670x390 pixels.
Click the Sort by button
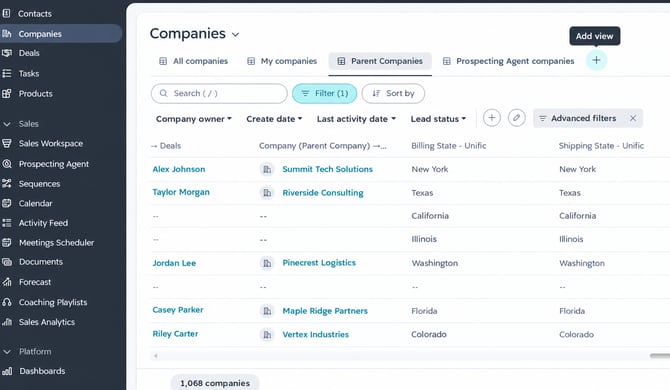pos(393,93)
